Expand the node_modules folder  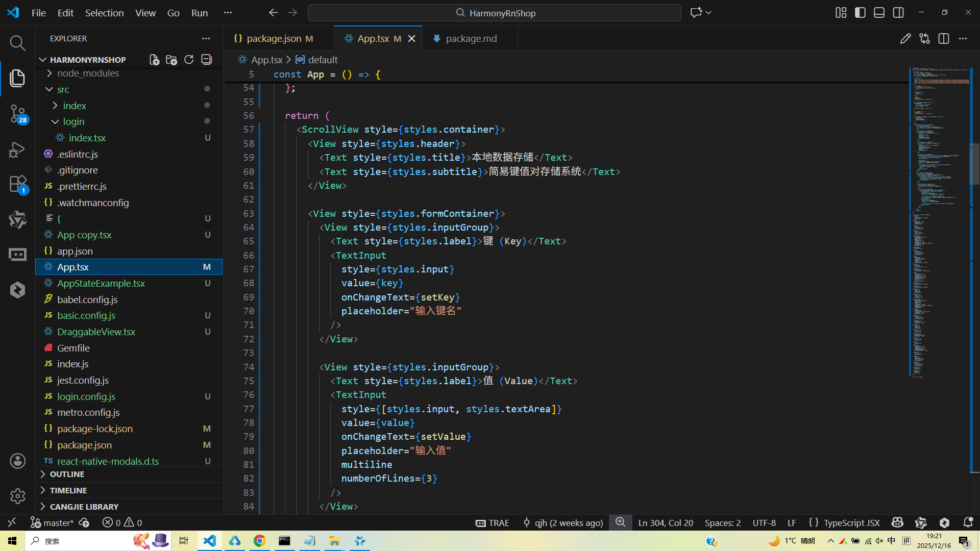click(x=88, y=73)
